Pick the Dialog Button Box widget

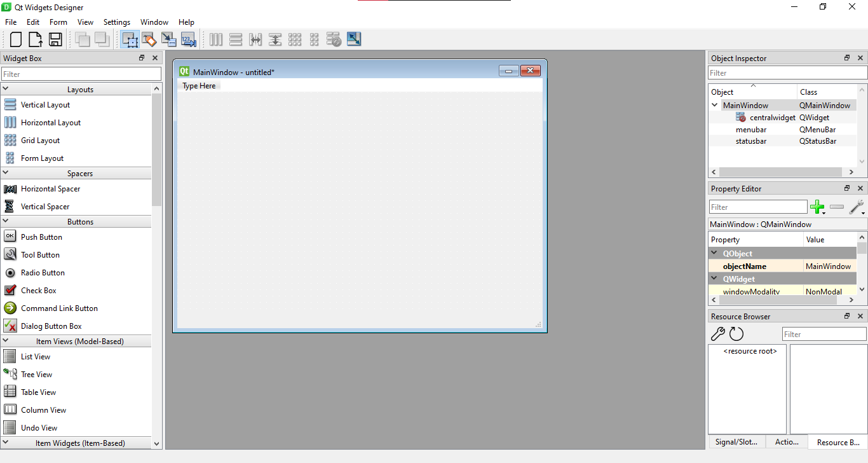(51, 326)
